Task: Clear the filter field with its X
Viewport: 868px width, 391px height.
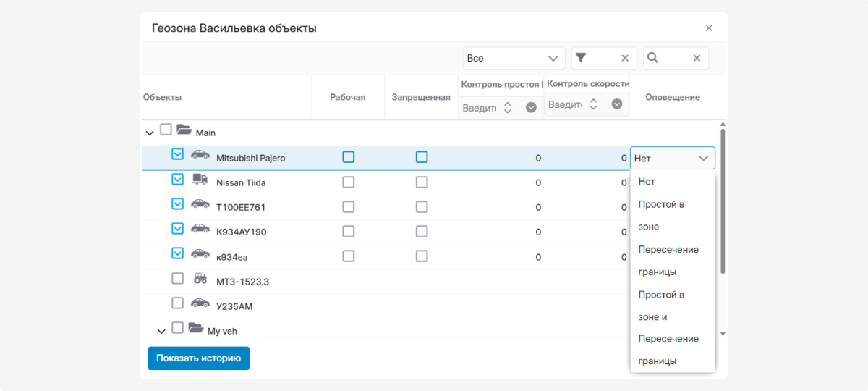Action: (x=625, y=58)
